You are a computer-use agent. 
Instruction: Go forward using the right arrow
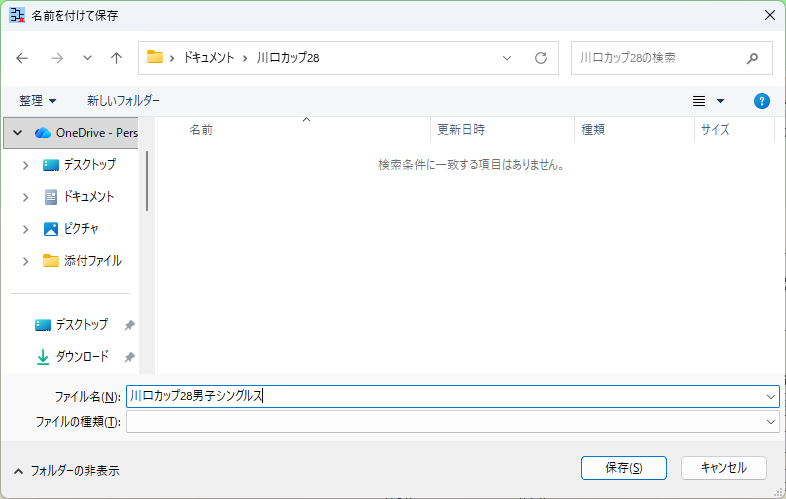point(57,58)
